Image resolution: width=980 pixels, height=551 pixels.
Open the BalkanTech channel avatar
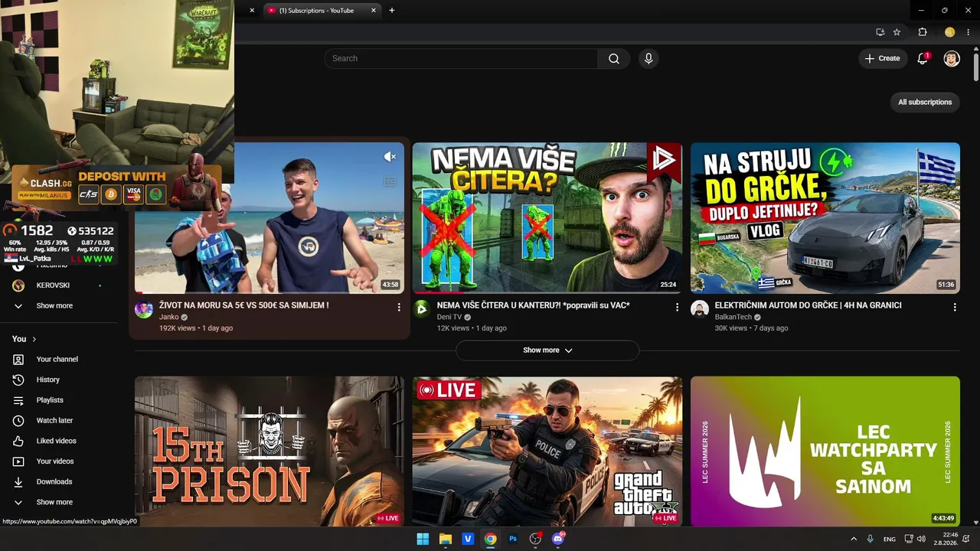pyautogui.click(x=700, y=309)
